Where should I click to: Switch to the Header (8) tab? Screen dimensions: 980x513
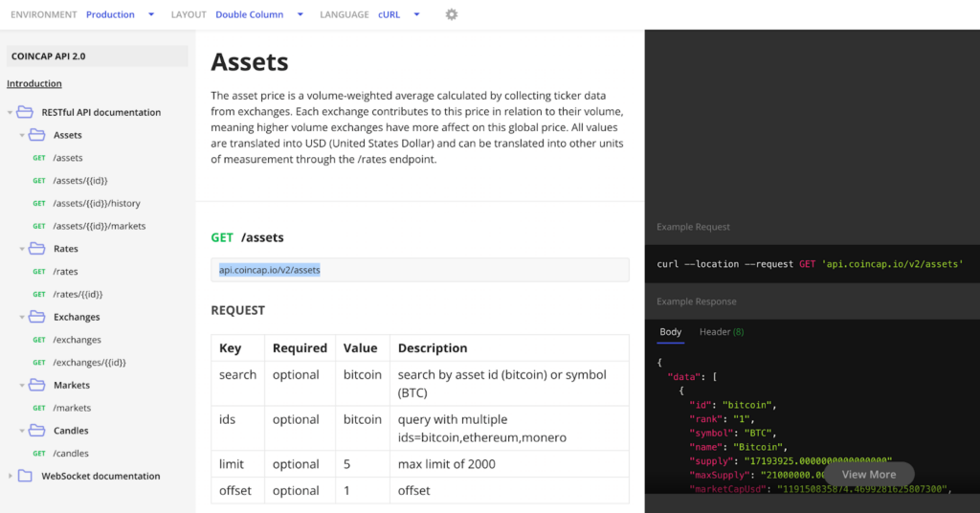pyautogui.click(x=721, y=332)
